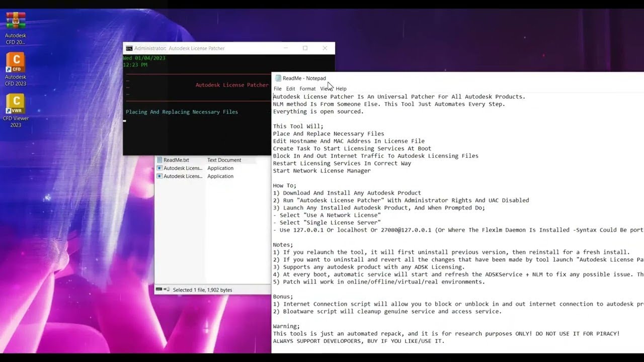644x362 pixels.
Task: Click the 'Warning;' heading in Notepad
Action: point(286,326)
